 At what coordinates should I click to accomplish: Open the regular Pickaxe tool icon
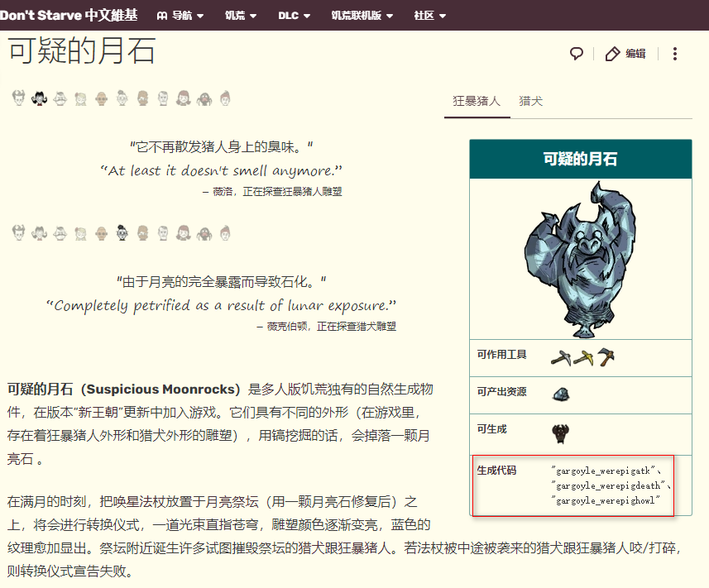[x=561, y=357]
